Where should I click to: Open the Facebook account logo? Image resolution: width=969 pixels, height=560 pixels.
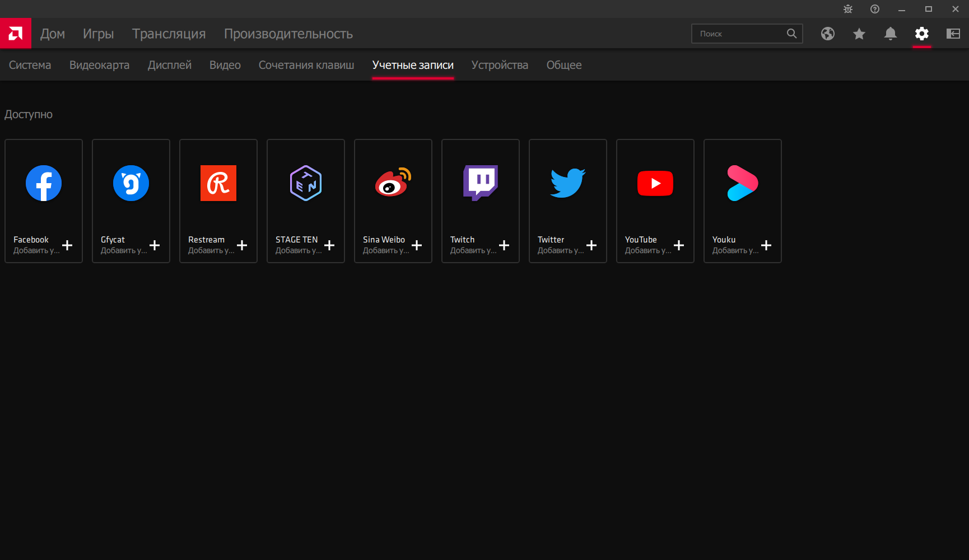44,183
